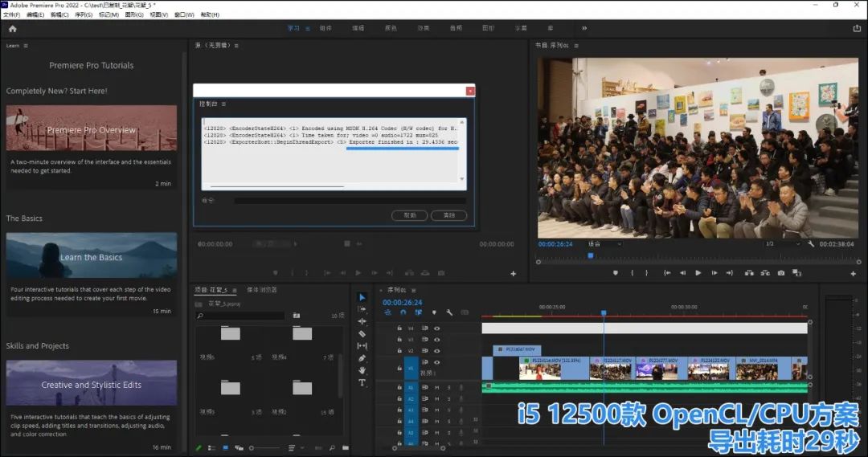
Task: Click the project panel thumbnail zoom slider
Action: [x=253, y=447]
